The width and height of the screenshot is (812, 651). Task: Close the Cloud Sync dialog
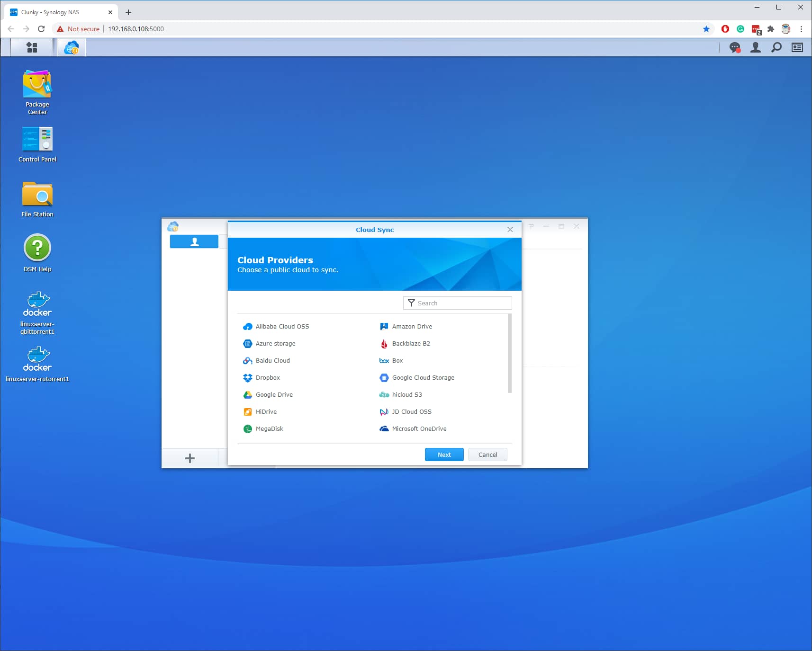[510, 230]
